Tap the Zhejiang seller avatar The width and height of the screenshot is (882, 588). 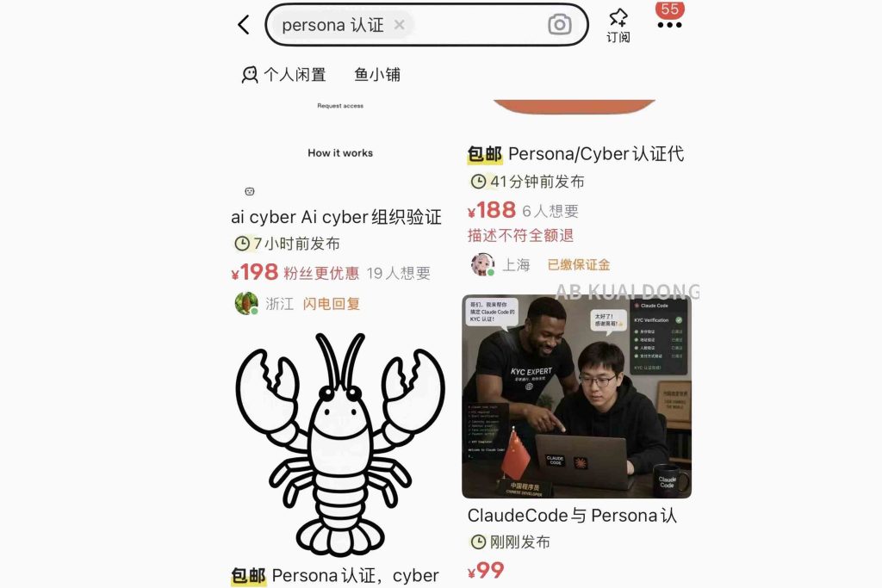pyautogui.click(x=246, y=304)
